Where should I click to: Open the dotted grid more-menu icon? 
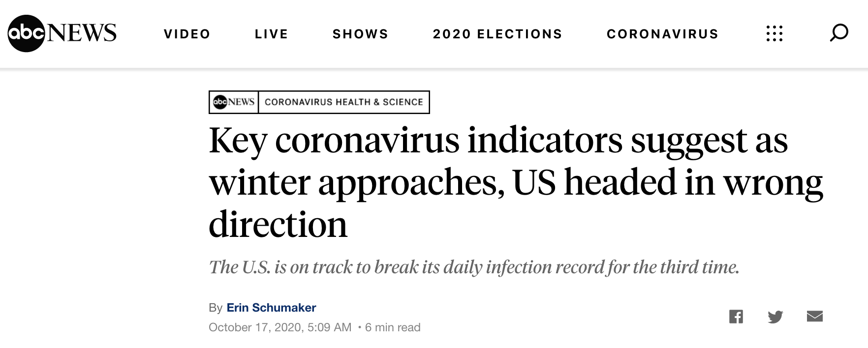(x=774, y=33)
